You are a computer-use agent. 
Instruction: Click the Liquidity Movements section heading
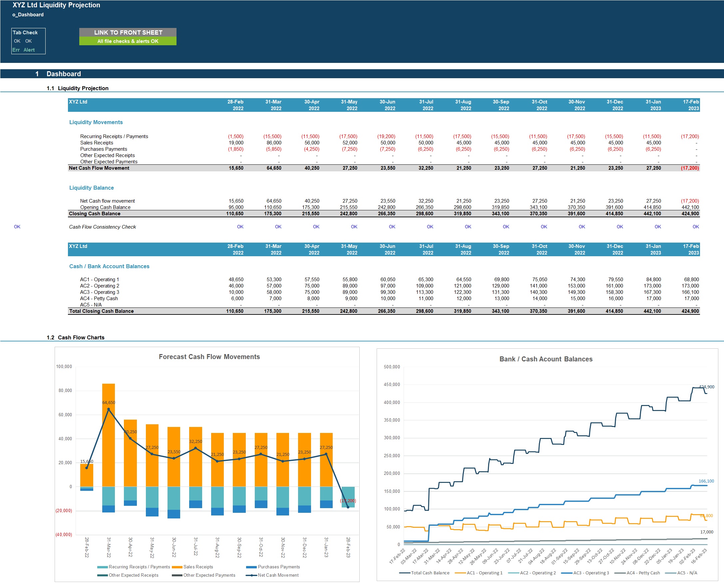coord(96,122)
